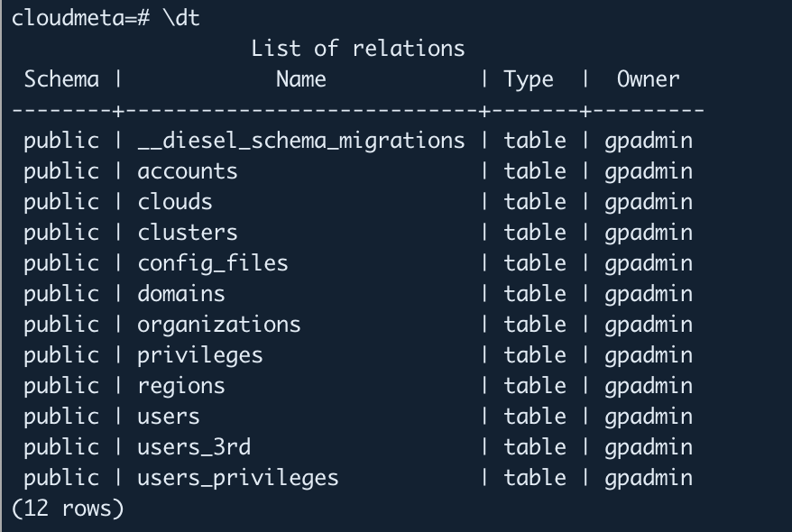This screenshot has width=792, height=532.
Task: Click the domains table name
Action: 180,294
